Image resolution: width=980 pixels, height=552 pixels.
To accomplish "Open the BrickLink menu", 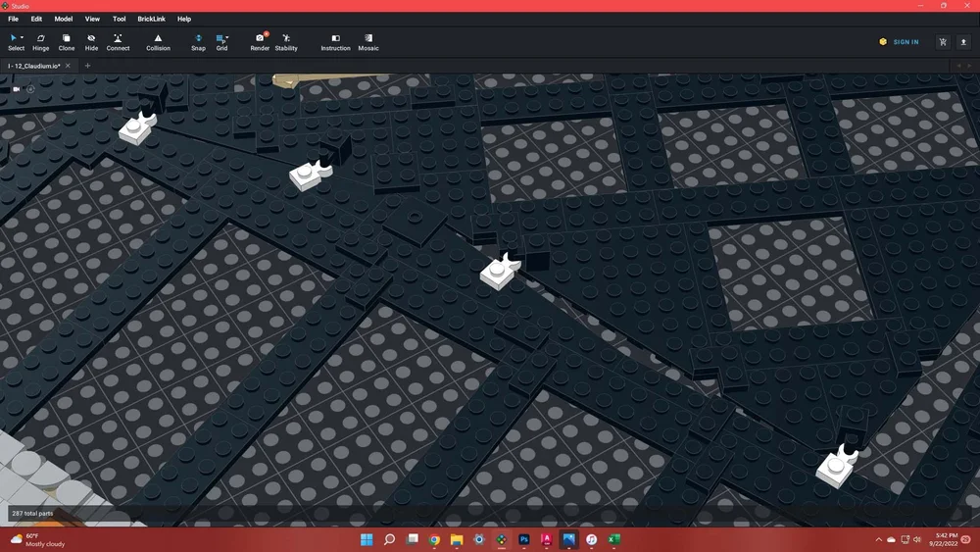I will pyautogui.click(x=151, y=19).
